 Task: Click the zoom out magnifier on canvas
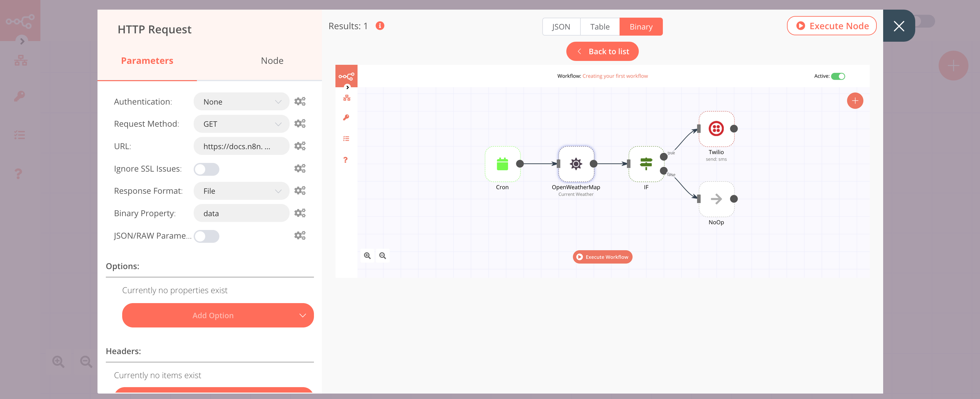(383, 256)
